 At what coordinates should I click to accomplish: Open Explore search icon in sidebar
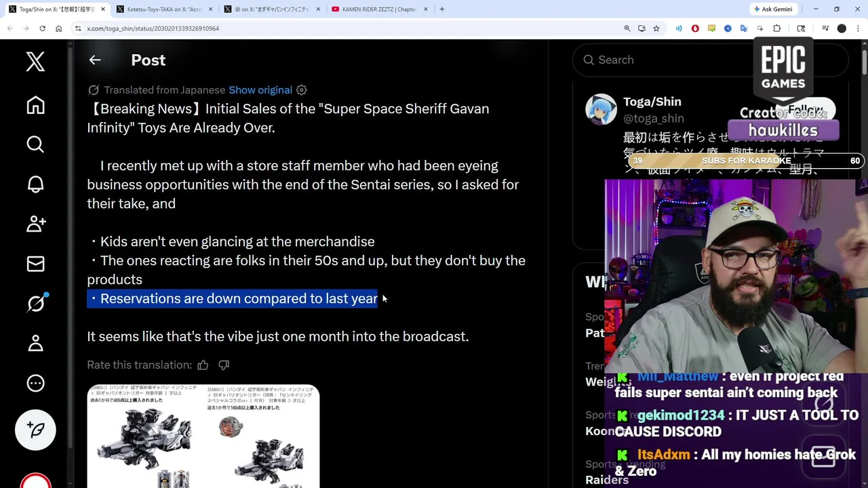(x=35, y=144)
